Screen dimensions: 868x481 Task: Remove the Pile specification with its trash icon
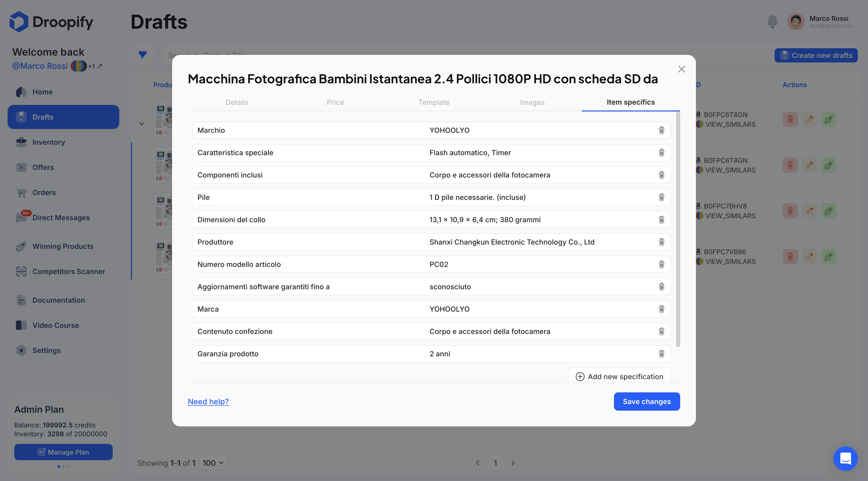click(x=661, y=197)
